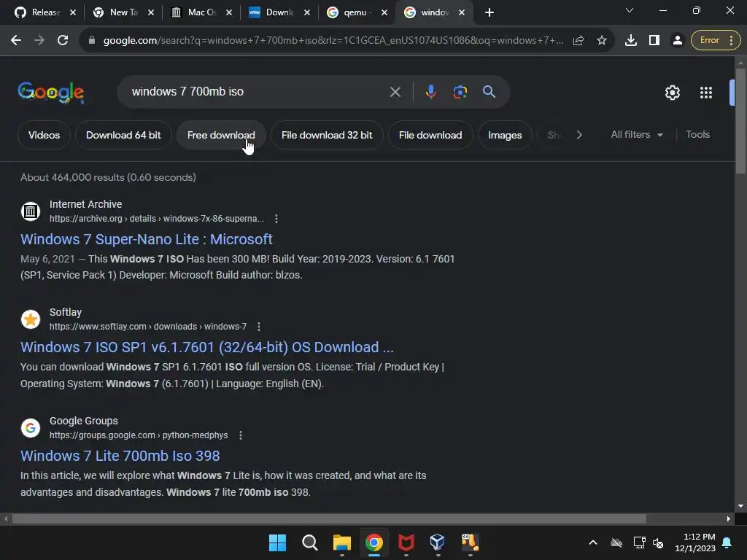Open the Windows Start menu
747x560 pixels.
point(278,542)
